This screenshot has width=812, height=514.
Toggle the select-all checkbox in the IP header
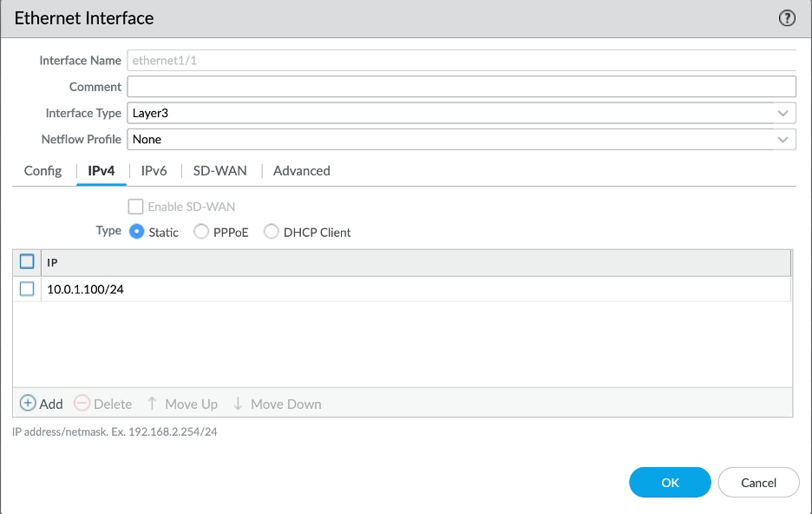pyautogui.click(x=26, y=260)
